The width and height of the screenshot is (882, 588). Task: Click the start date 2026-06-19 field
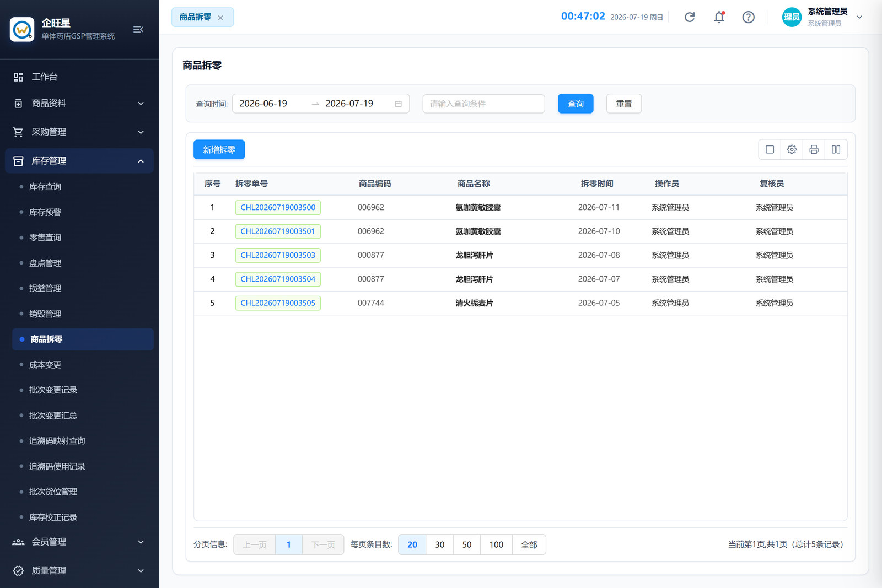pos(263,104)
